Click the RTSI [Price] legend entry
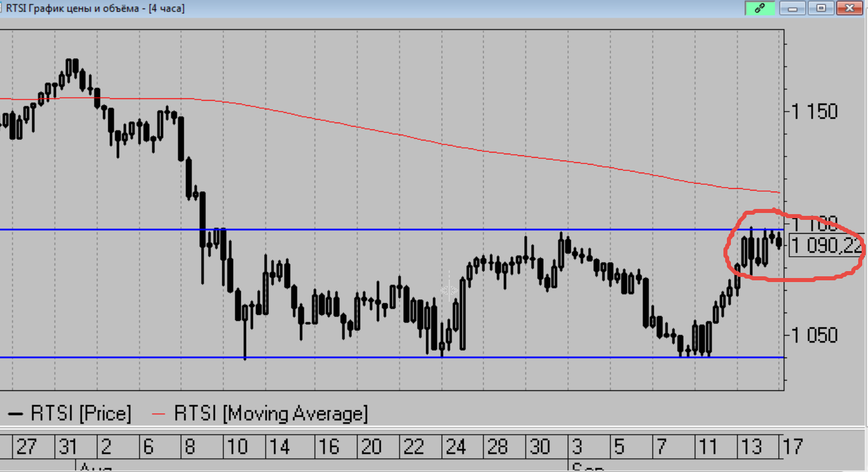This screenshot has height=472, width=868. tap(81, 413)
